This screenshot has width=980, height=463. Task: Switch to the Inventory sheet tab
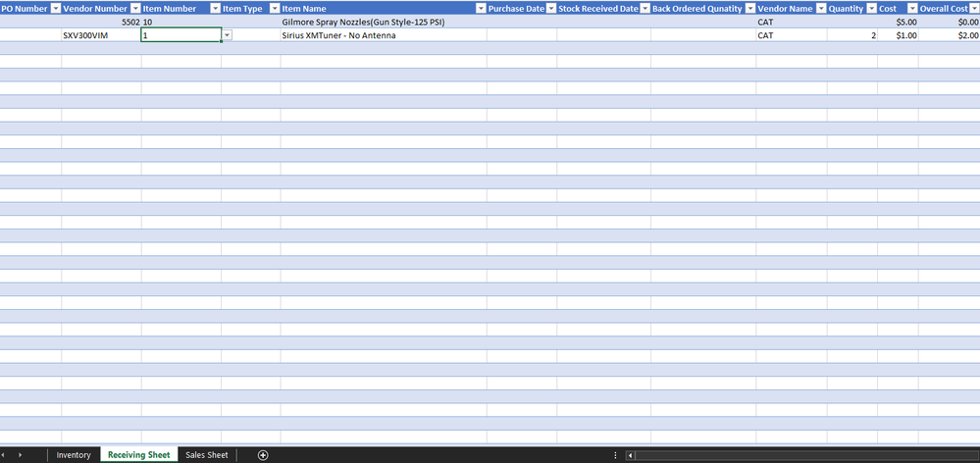point(74,455)
